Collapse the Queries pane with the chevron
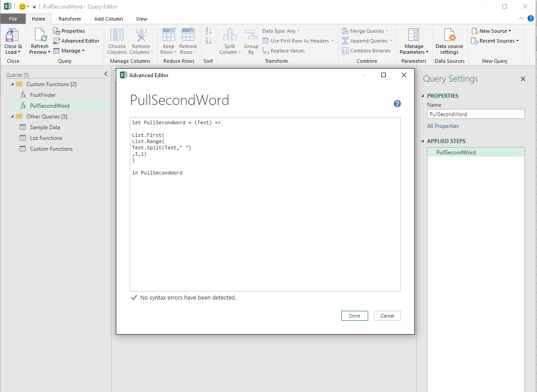 pyautogui.click(x=106, y=74)
